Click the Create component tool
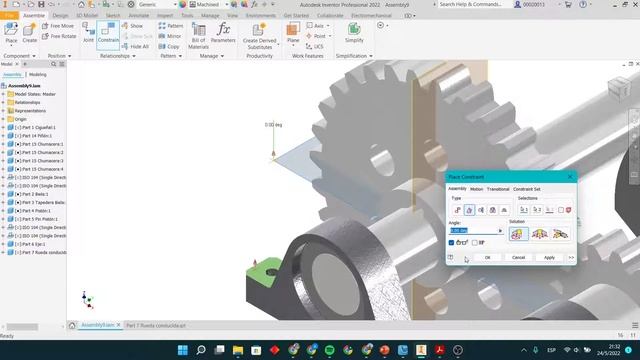This screenshot has height=360, width=640. [29, 33]
